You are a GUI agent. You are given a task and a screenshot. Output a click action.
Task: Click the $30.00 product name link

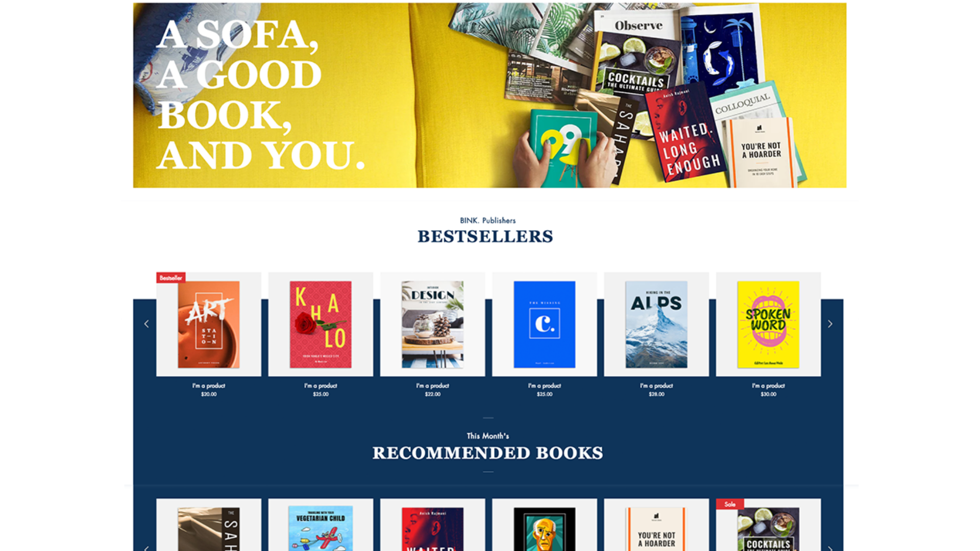(x=768, y=386)
